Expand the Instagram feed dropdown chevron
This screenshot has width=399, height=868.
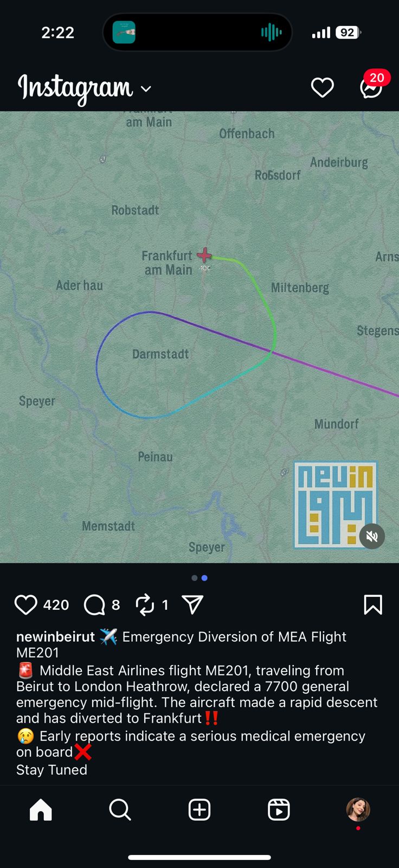click(146, 88)
